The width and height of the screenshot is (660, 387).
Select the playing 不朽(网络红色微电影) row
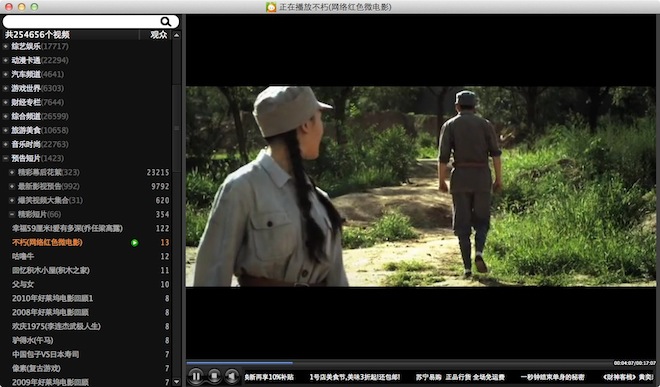pos(86,243)
